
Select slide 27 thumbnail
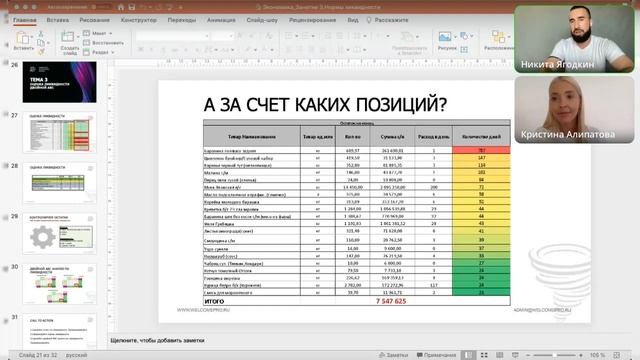60,132
